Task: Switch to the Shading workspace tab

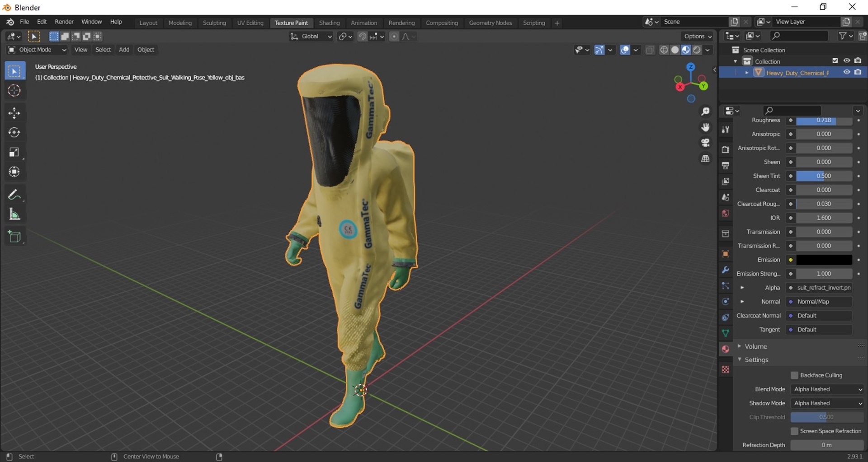Action: point(329,23)
